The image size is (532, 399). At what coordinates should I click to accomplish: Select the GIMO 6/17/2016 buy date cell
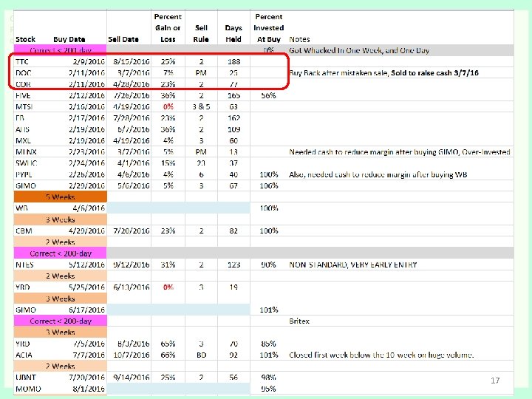click(86, 310)
